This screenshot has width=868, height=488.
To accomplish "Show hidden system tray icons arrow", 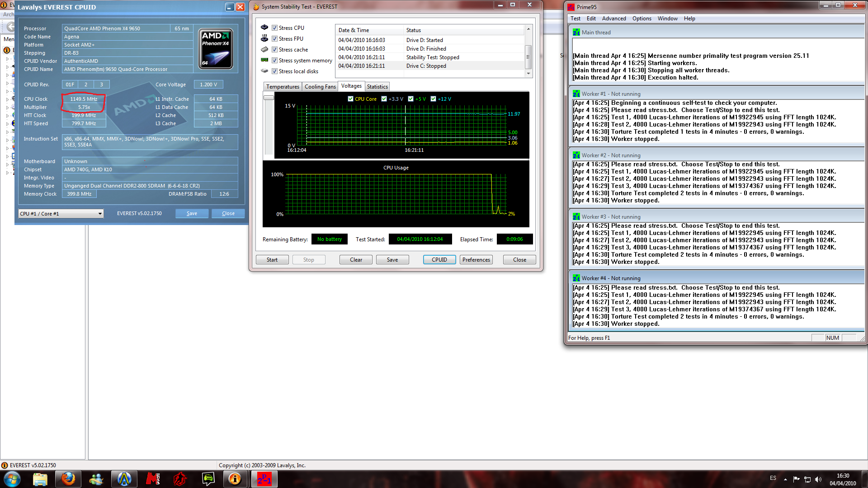I will (x=785, y=479).
